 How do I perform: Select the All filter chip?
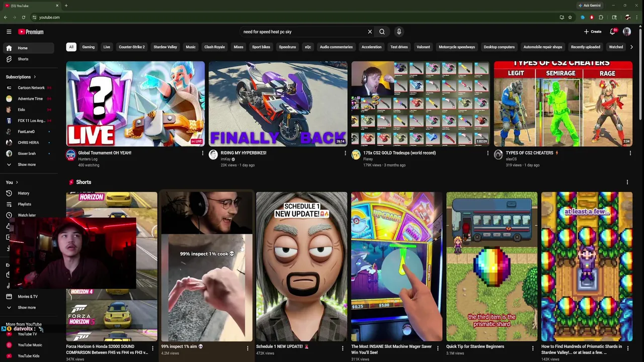71,47
